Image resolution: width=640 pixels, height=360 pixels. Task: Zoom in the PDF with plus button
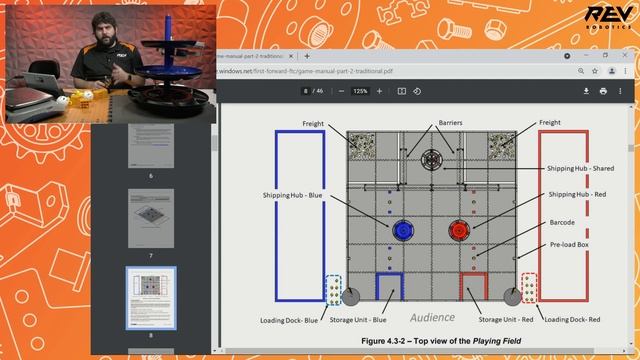click(x=379, y=91)
